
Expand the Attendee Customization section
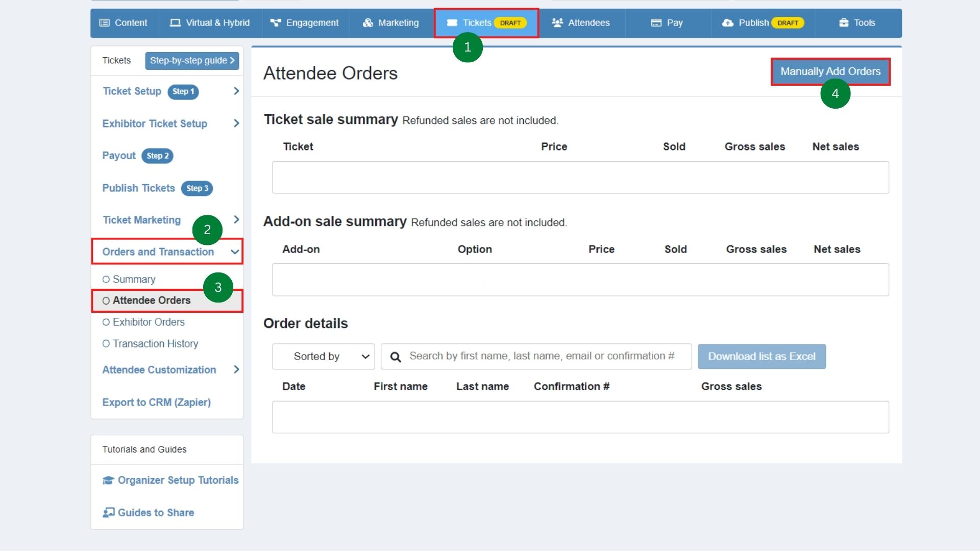pos(236,369)
